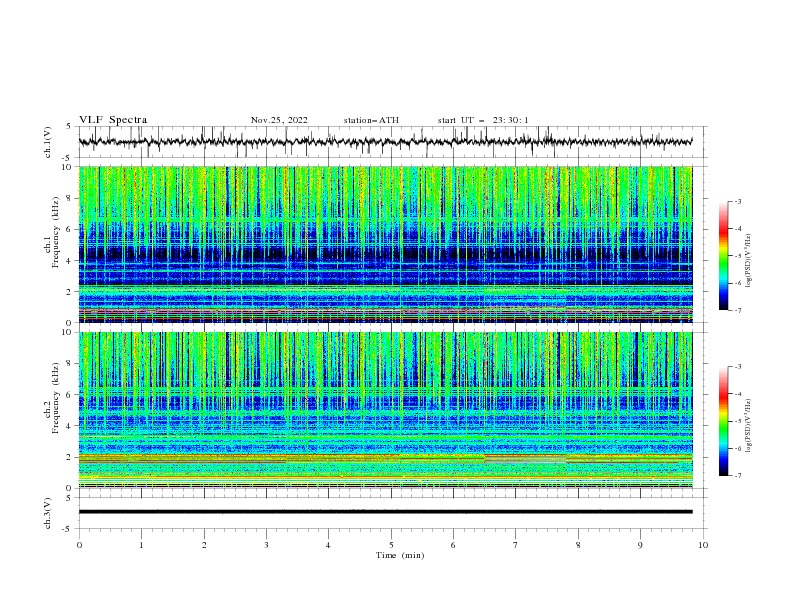Image resolution: width=792 pixels, height=612 pixels.
Task: Click the "VLF Spectra" title text
Action: (113, 120)
